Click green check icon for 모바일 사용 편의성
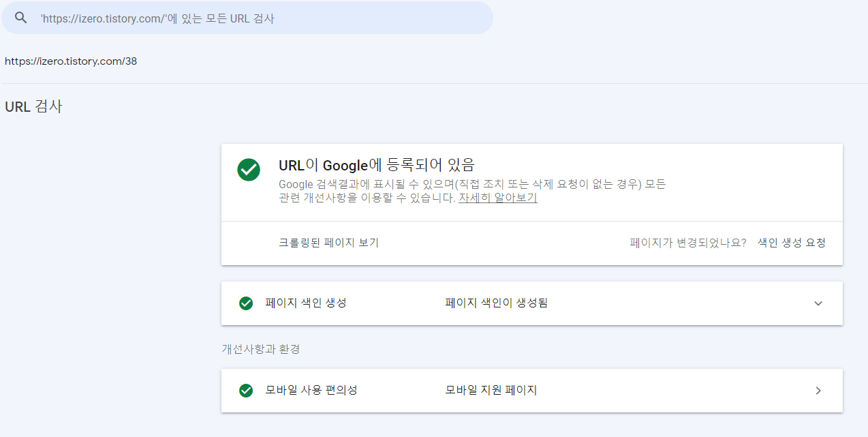Viewport: 868px width, 437px height. pyautogui.click(x=246, y=391)
